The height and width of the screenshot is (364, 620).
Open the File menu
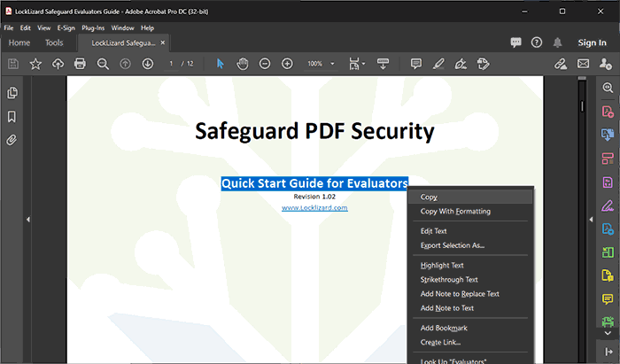9,28
